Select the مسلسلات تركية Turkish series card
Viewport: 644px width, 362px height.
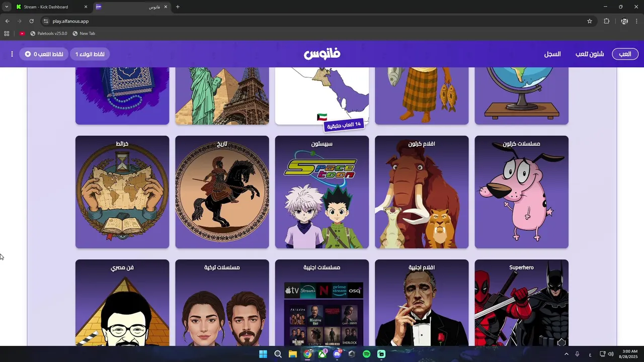click(222, 303)
